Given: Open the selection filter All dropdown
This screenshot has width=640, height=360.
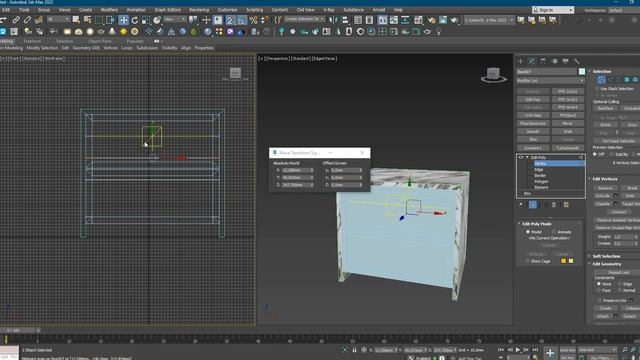Looking at the screenshot, I should point(58,19).
